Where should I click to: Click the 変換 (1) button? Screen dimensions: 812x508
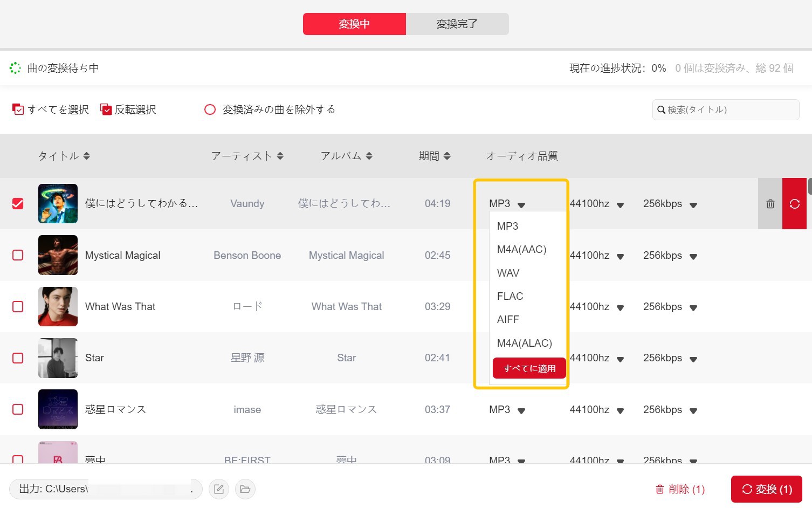(x=766, y=489)
